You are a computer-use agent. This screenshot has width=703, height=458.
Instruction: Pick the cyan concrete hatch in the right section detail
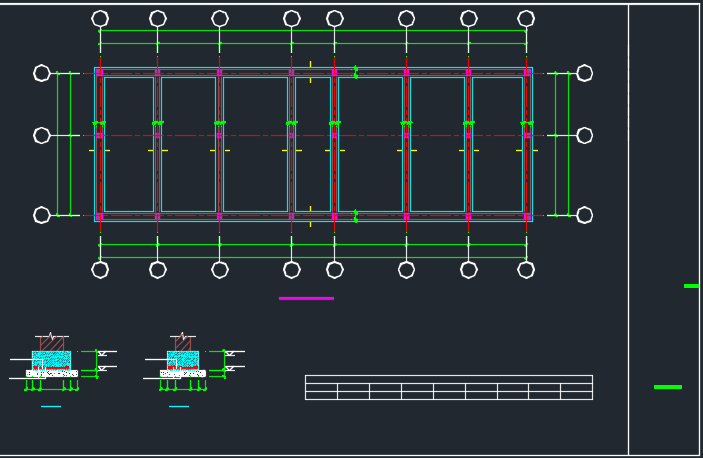(x=183, y=360)
